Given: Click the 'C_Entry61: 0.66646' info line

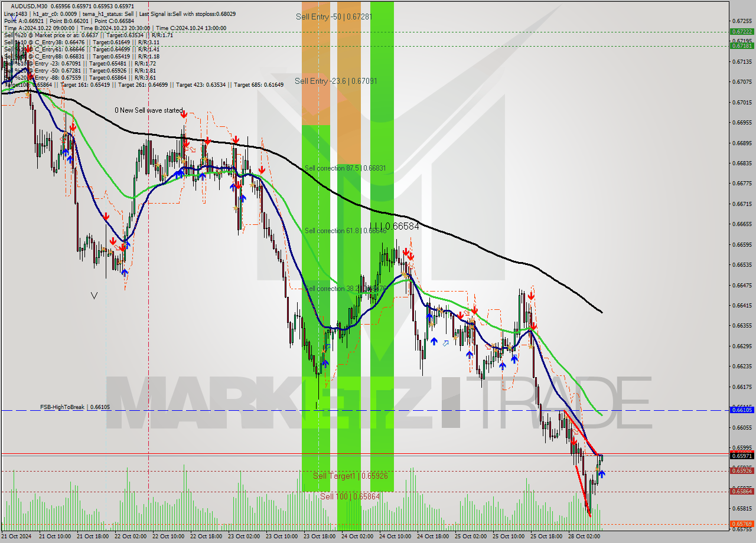Looking at the screenshot, I should (x=82, y=49).
